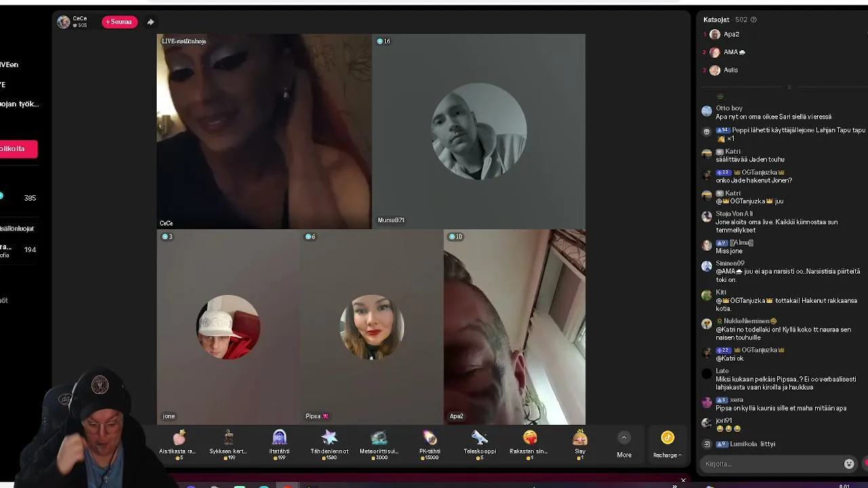Follow CeCe with the Seuraa button
The width and height of the screenshot is (868, 488).
(120, 22)
